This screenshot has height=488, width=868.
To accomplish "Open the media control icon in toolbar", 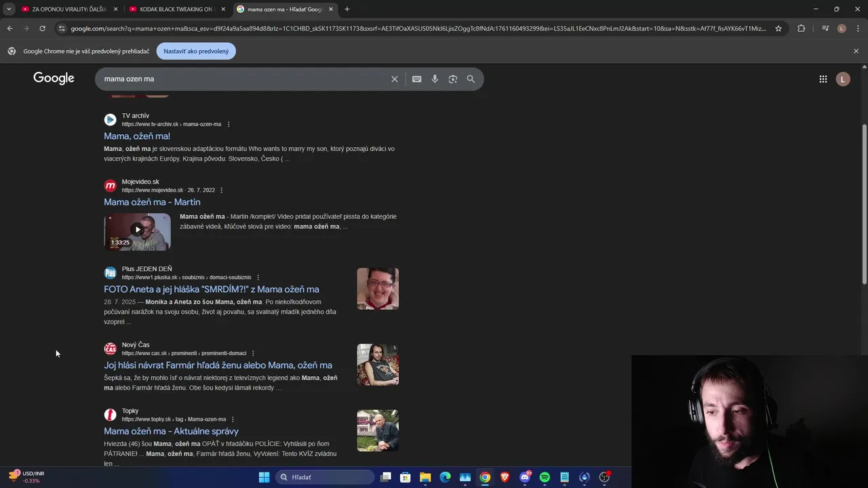I will 825,28.
